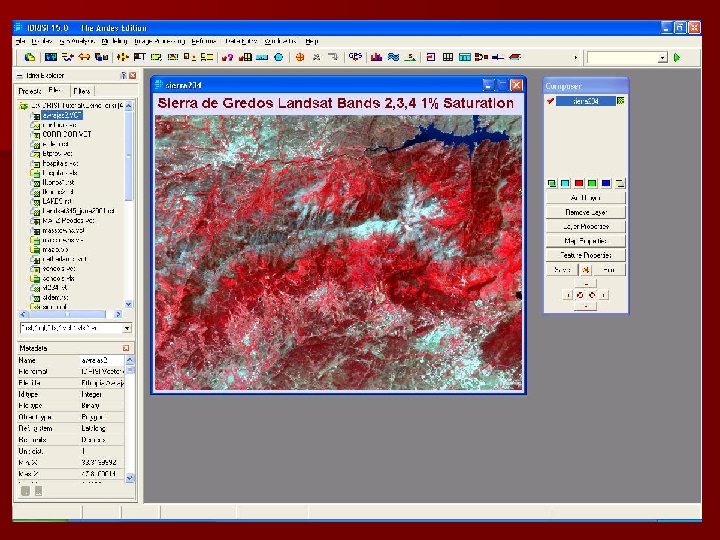
Task: Expand the root project folder in file tree
Action: pyautogui.click(x=23, y=106)
